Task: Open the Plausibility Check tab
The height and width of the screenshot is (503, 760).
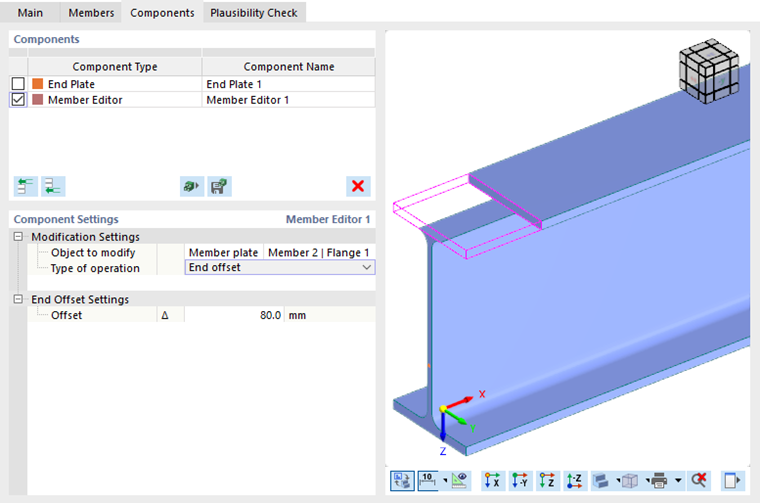Action: tap(254, 13)
